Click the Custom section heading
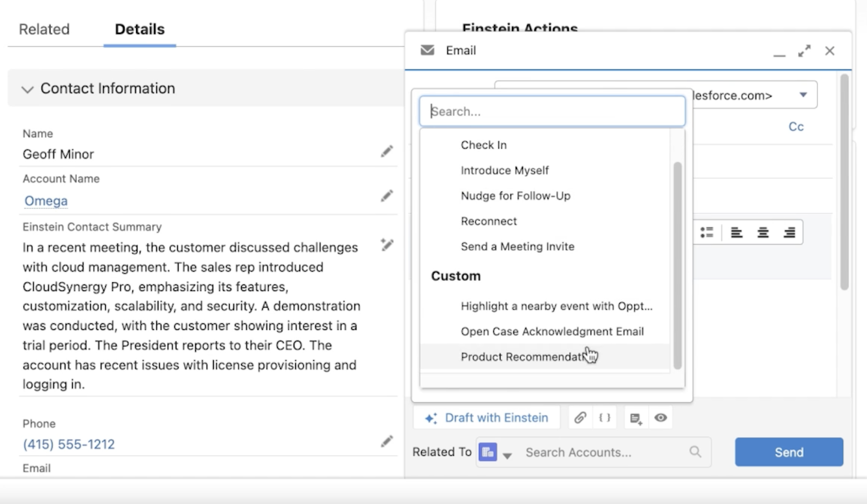Screen dimensions: 867x504 point(456,276)
